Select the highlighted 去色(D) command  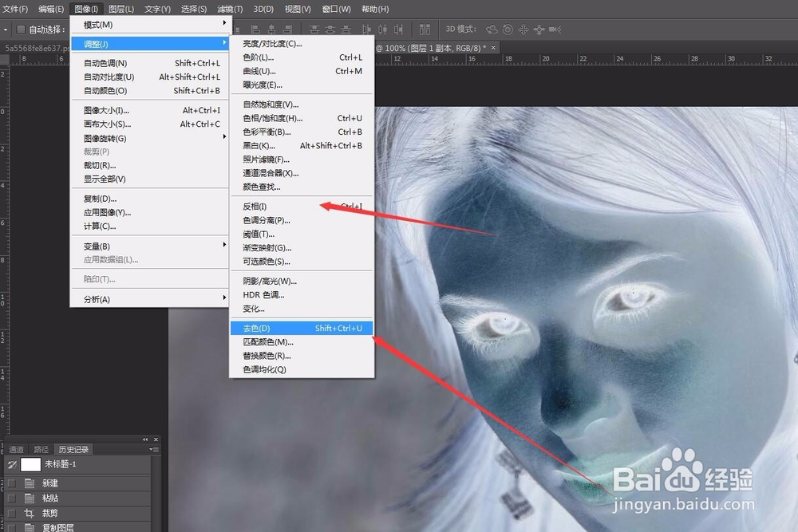pyautogui.click(x=263, y=328)
